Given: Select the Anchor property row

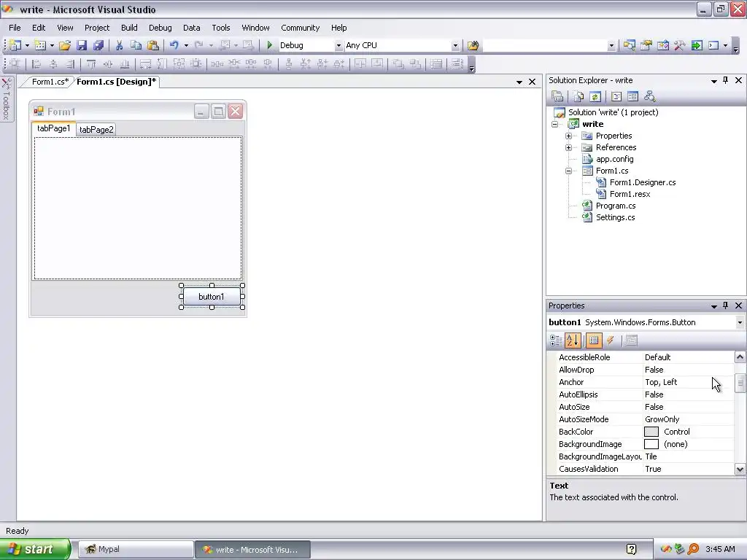Looking at the screenshot, I should tap(646, 382).
